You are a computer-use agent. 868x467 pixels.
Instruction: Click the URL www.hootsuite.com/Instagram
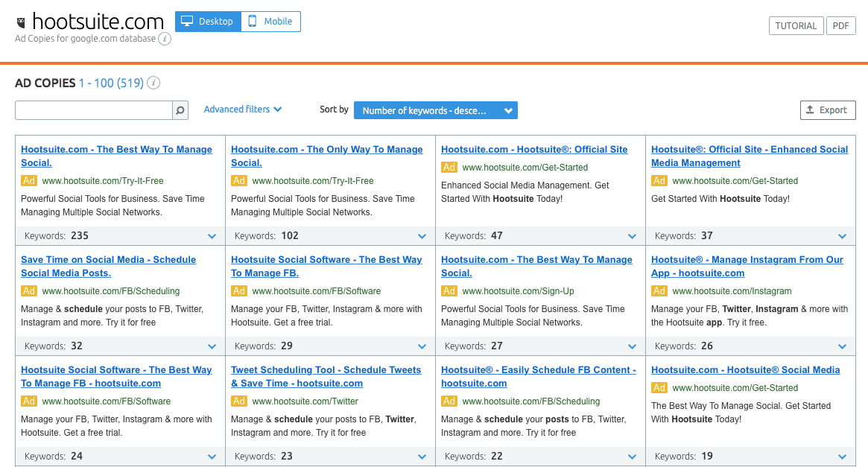[x=732, y=291]
